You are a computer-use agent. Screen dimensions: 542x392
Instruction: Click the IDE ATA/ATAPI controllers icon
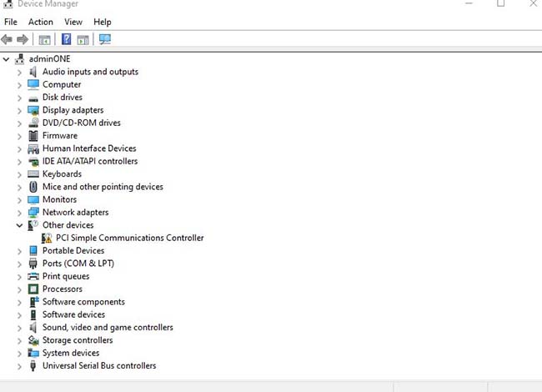pos(33,162)
